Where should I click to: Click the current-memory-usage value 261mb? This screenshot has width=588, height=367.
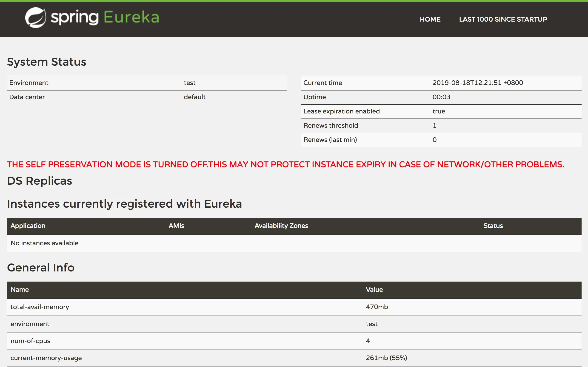[386, 358]
